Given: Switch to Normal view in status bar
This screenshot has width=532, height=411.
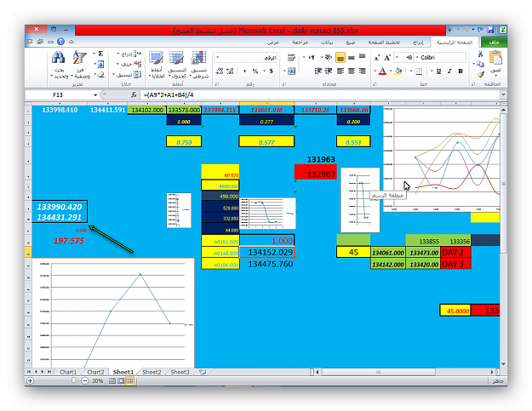Looking at the screenshot, I should [x=129, y=381].
